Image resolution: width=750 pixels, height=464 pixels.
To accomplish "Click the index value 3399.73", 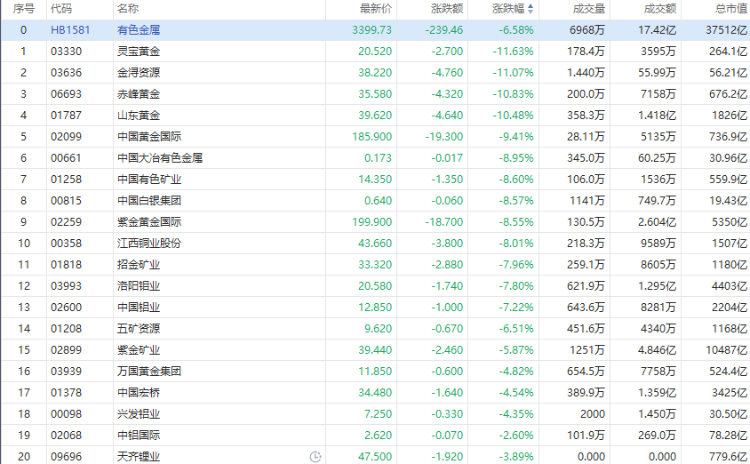I will click(x=372, y=30).
